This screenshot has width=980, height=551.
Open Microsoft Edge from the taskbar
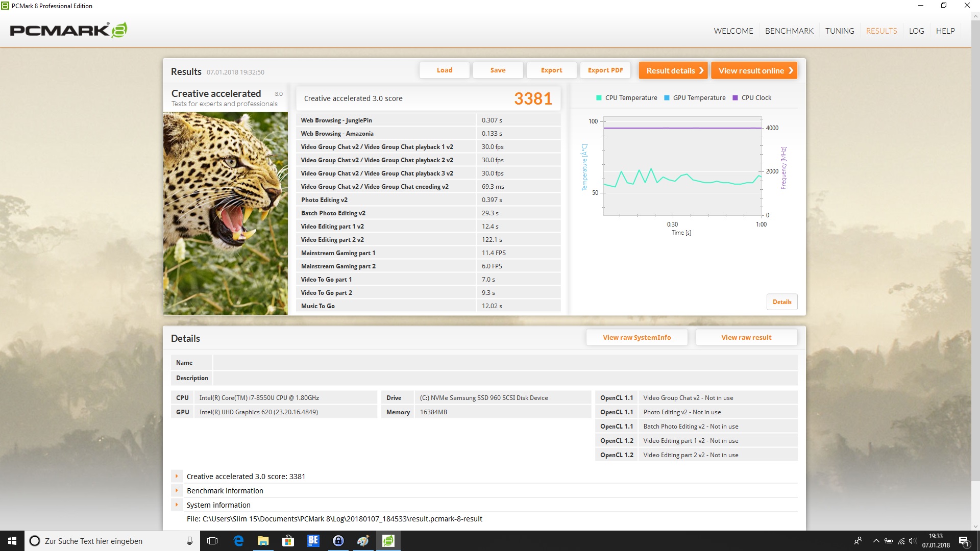click(x=238, y=541)
